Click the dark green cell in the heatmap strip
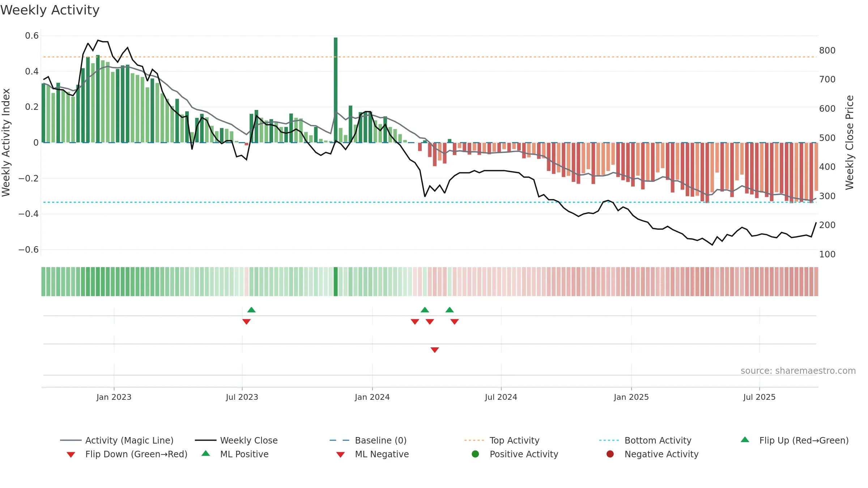 (x=336, y=282)
